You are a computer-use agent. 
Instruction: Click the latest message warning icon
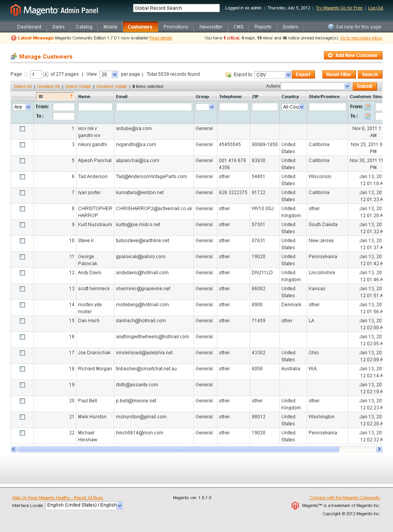pyautogui.click(x=14, y=38)
